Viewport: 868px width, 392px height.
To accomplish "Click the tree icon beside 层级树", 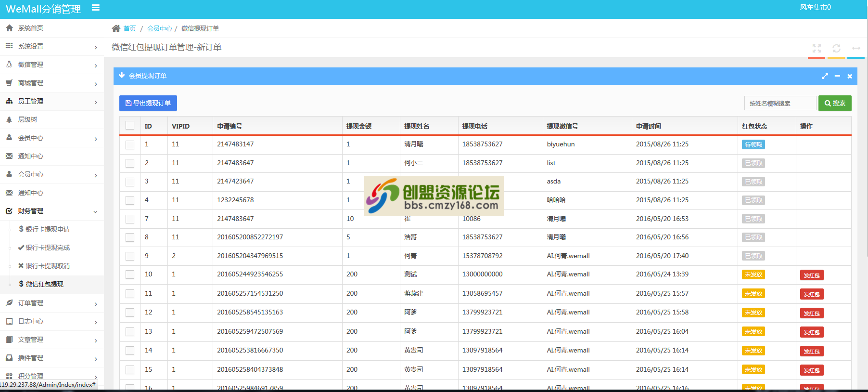I will click(x=9, y=119).
